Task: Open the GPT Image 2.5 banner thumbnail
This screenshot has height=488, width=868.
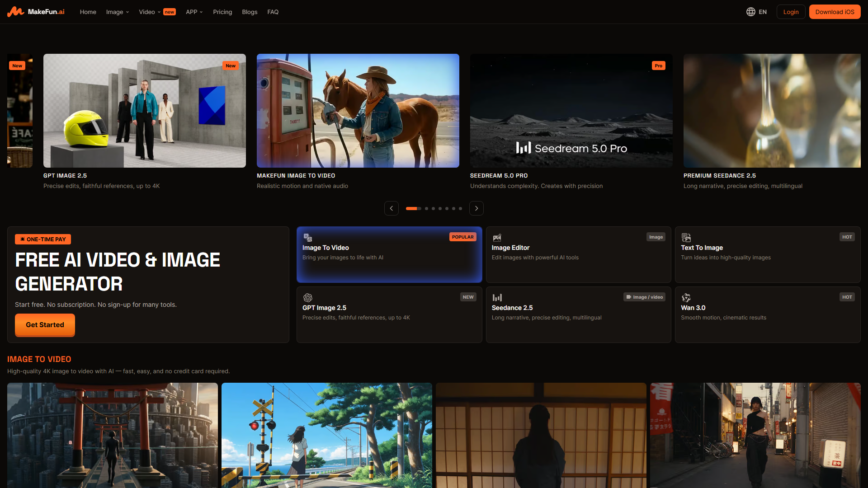Action: [x=145, y=111]
